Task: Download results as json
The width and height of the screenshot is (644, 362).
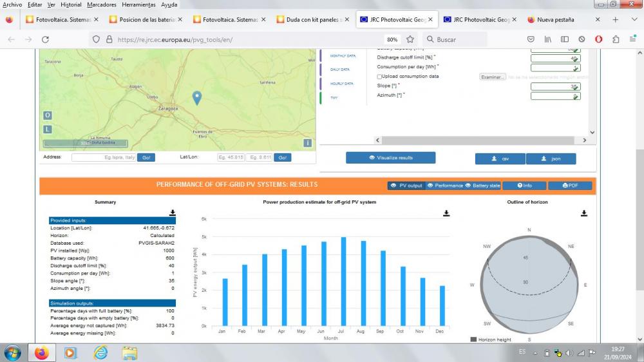Action: click(x=551, y=158)
